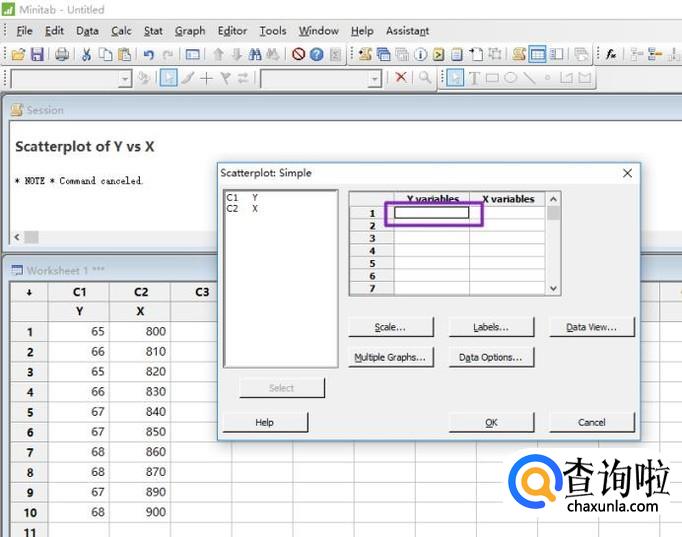Click worksheet cell with value 800
The height and width of the screenshot is (537, 682).
(x=140, y=332)
